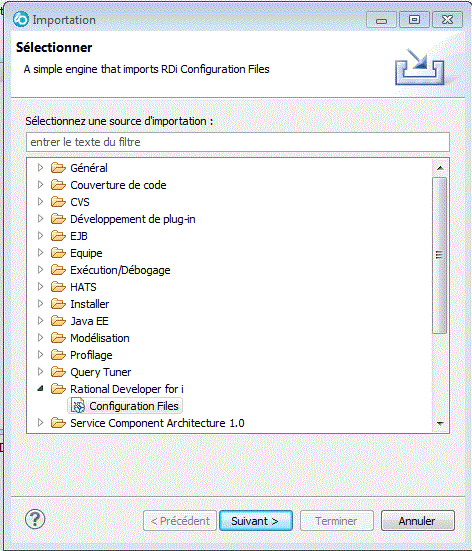
Task: Focus the filter text input field
Action: 238,142
